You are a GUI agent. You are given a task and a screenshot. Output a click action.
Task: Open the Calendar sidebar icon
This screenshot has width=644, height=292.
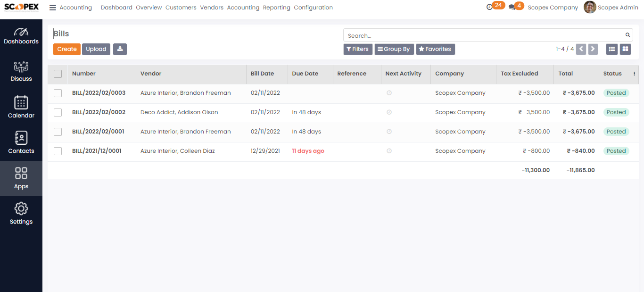tap(21, 107)
